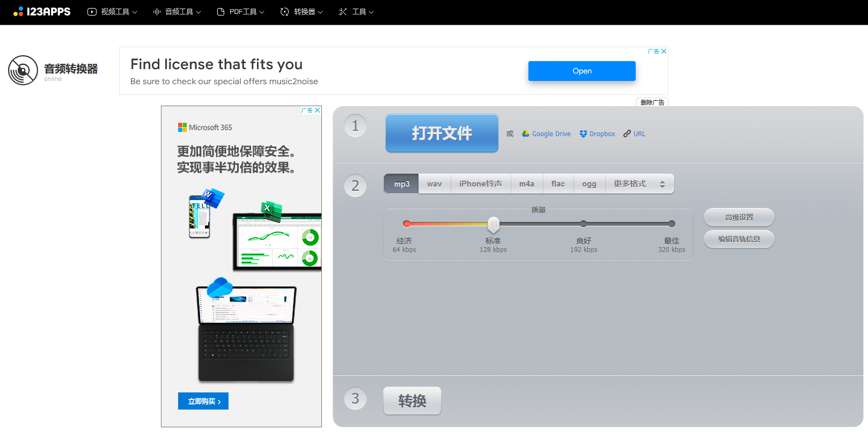Close the Microsoft 365 side ad
868x438 pixels.
(x=318, y=110)
